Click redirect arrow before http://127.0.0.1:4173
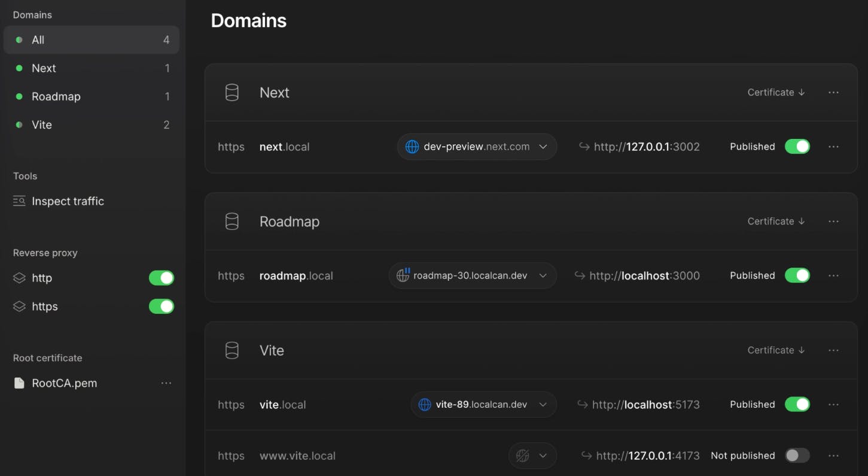 pos(587,456)
